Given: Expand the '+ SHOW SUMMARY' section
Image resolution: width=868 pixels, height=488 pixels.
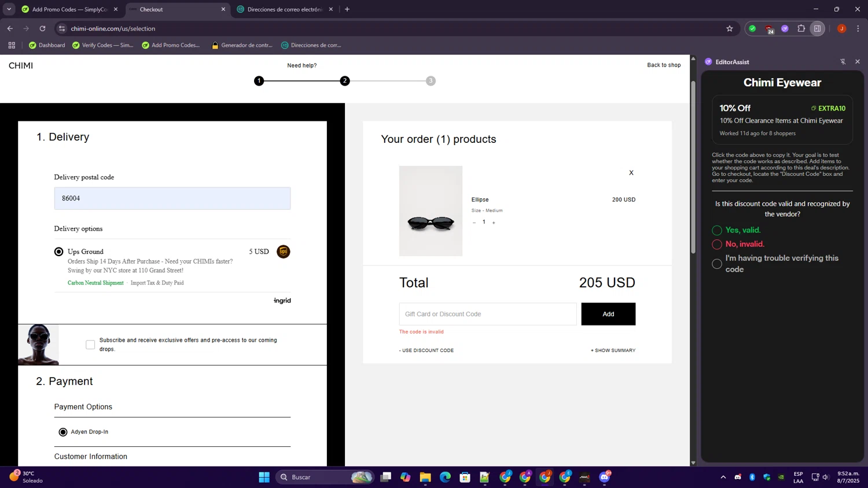Looking at the screenshot, I should [x=613, y=350].
